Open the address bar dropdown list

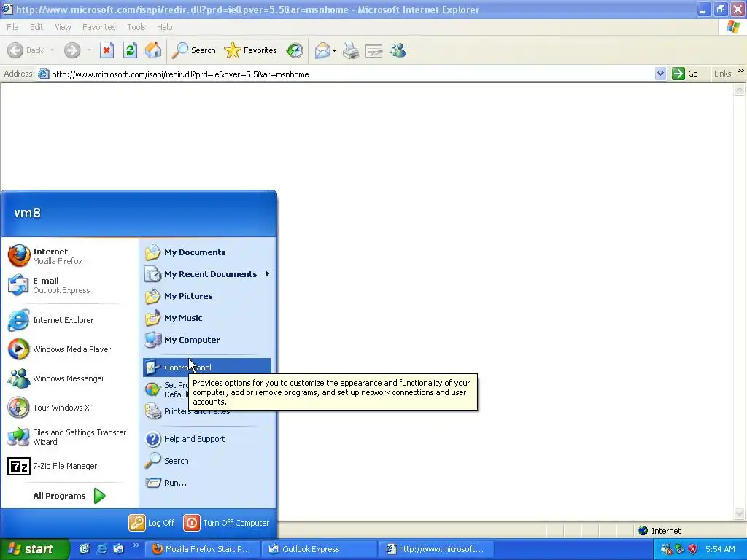pos(660,74)
